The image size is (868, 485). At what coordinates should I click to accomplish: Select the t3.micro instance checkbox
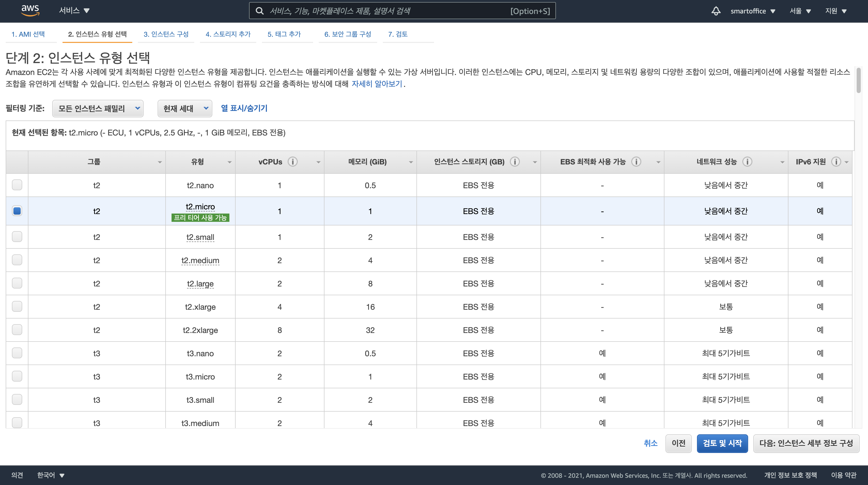coord(17,376)
